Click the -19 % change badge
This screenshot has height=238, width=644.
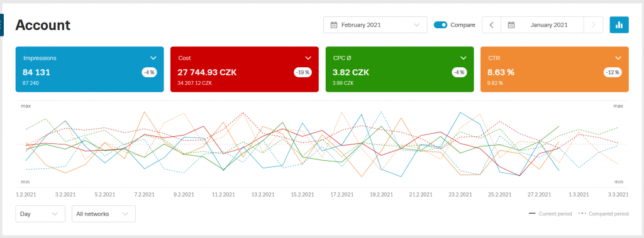tap(303, 72)
